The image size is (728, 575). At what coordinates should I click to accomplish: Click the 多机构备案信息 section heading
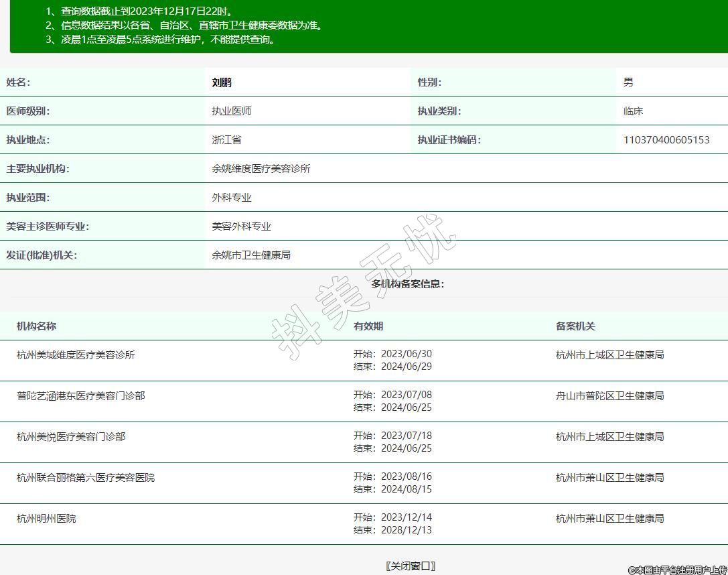coord(407,283)
